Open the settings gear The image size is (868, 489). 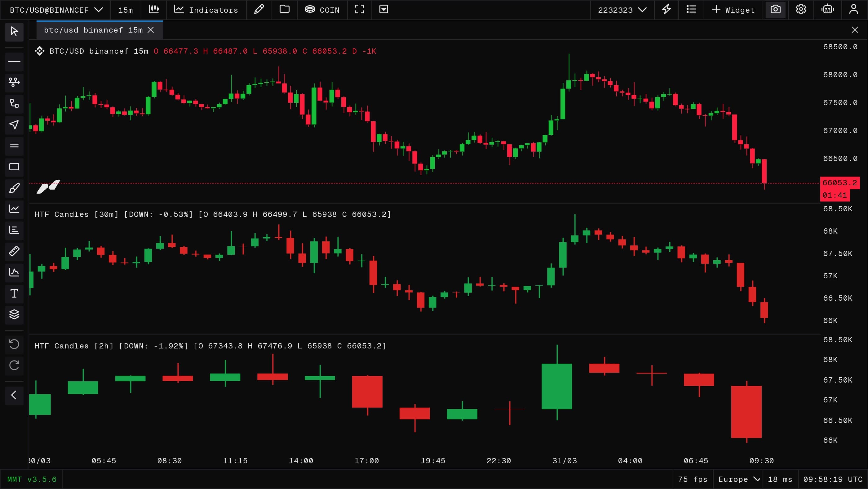pos(801,9)
